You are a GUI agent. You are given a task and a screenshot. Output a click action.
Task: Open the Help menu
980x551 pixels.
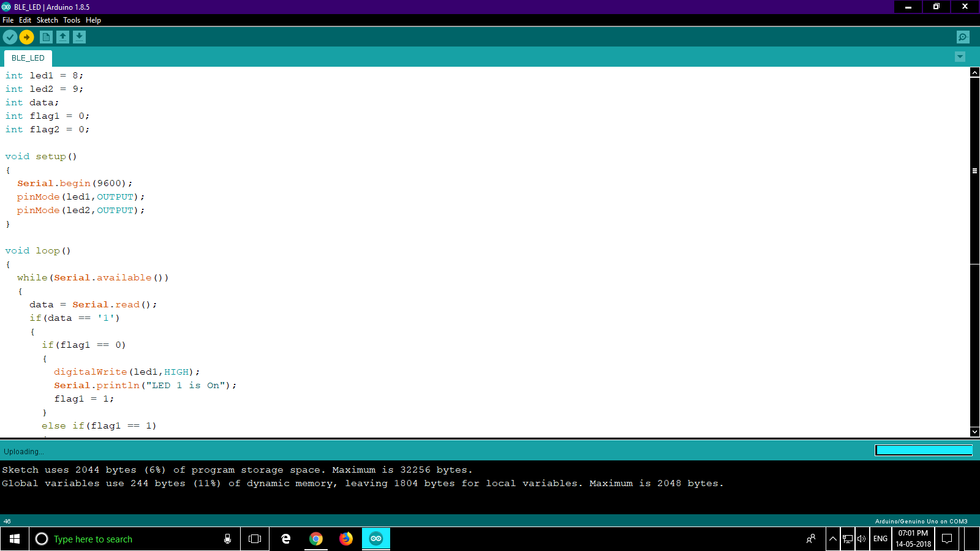tap(93, 20)
